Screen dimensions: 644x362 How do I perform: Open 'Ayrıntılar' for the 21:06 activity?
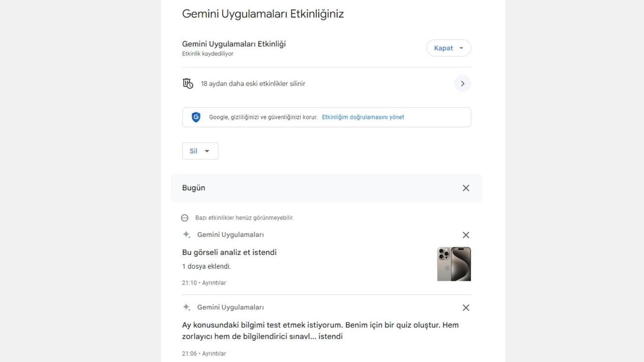216,354
